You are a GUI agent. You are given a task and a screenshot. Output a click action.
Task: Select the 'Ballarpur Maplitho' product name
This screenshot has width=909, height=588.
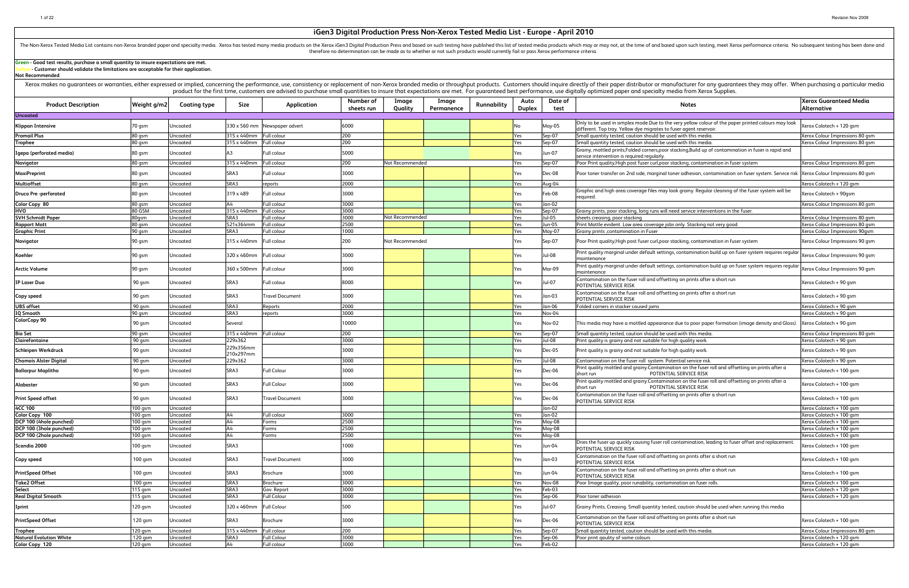(x=36, y=371)
